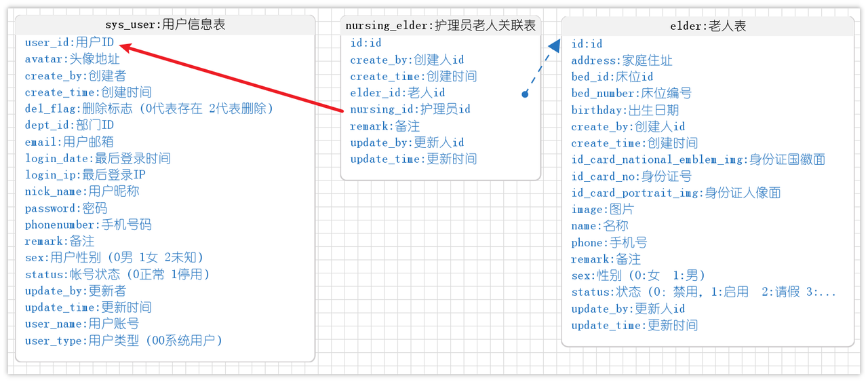Click the dept_id:部门ID field
Screen dimensions: 868x382
(x=69, y=126)
